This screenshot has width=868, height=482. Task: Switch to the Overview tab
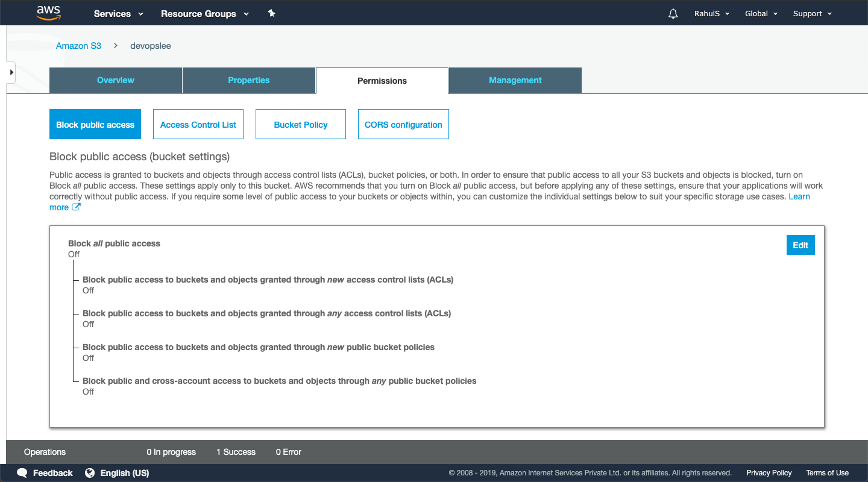point(116,80)
